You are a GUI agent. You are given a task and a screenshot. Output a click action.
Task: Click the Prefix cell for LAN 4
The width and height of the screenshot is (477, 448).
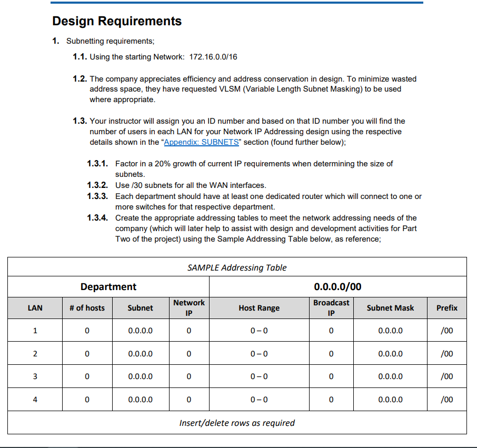click(x=446, y=399)
